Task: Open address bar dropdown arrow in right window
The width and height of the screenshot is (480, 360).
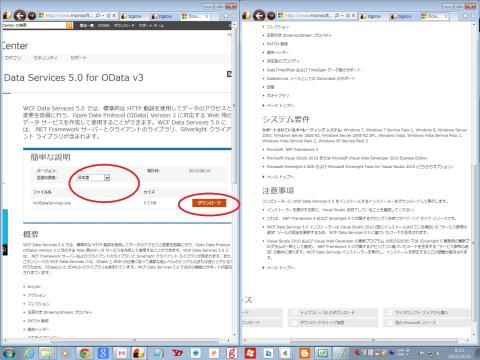Action: 343,15
